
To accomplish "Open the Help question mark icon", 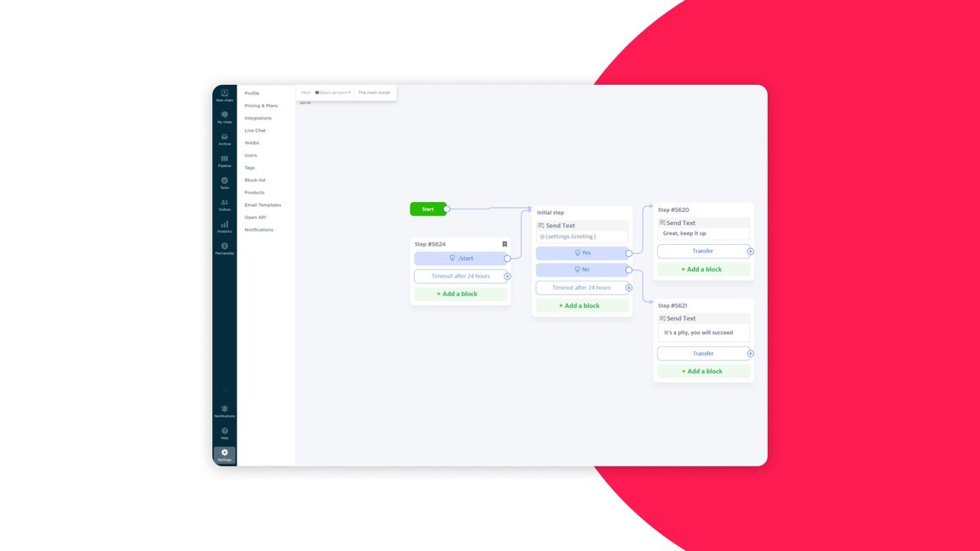I will [x=224, y=431].
